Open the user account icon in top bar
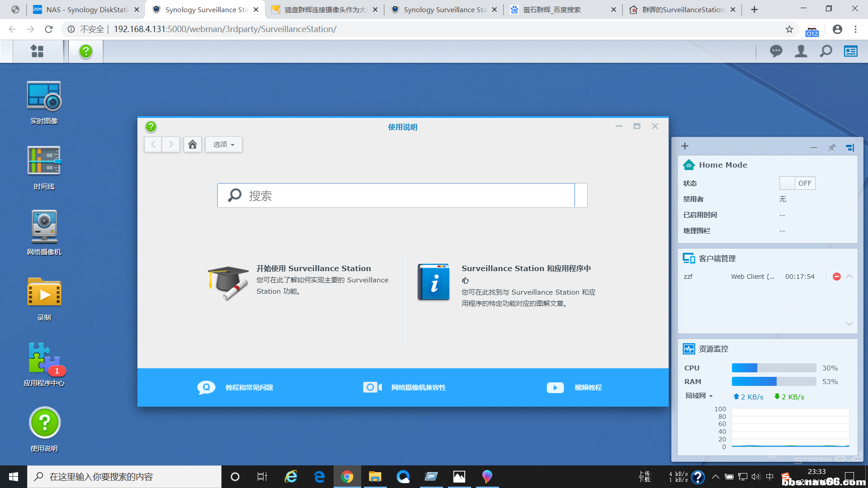Viewport: 868px width, 488px height. 801,51
